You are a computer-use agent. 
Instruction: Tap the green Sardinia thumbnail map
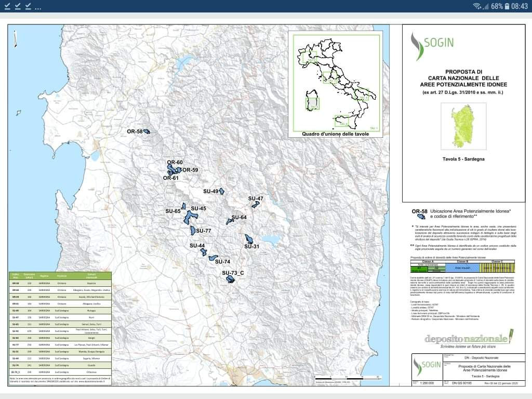click(463, 125)
